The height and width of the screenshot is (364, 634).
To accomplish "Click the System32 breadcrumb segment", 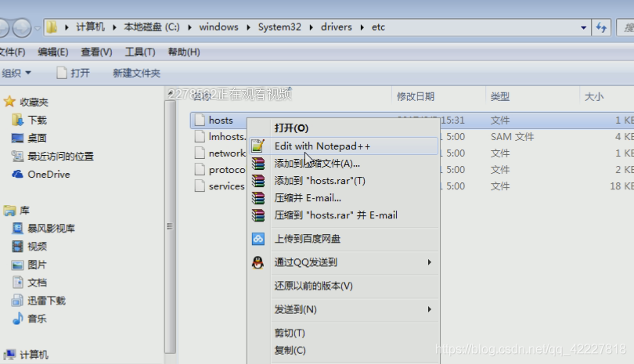I will (x=279, y=27).
